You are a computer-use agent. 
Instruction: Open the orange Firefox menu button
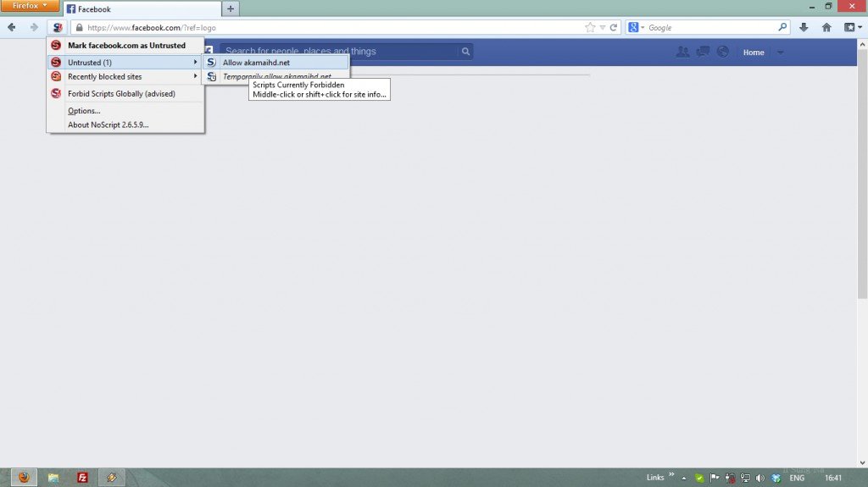(30, 6)
